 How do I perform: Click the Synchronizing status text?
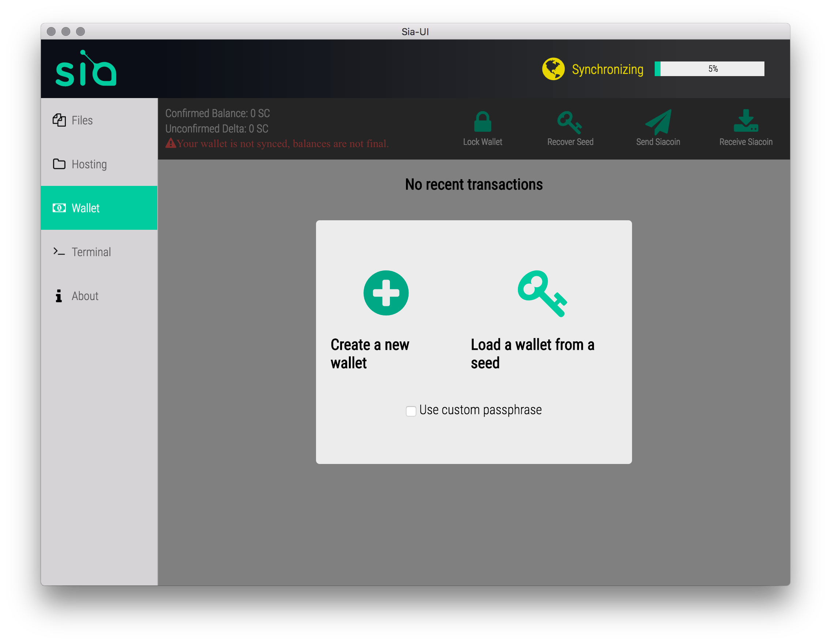[608, 70]
